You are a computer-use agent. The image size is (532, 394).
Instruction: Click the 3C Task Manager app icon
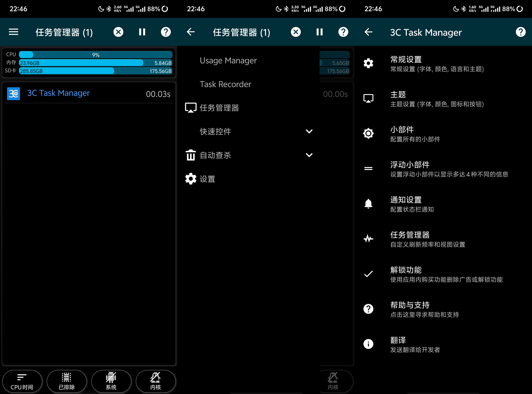[13, 94]
